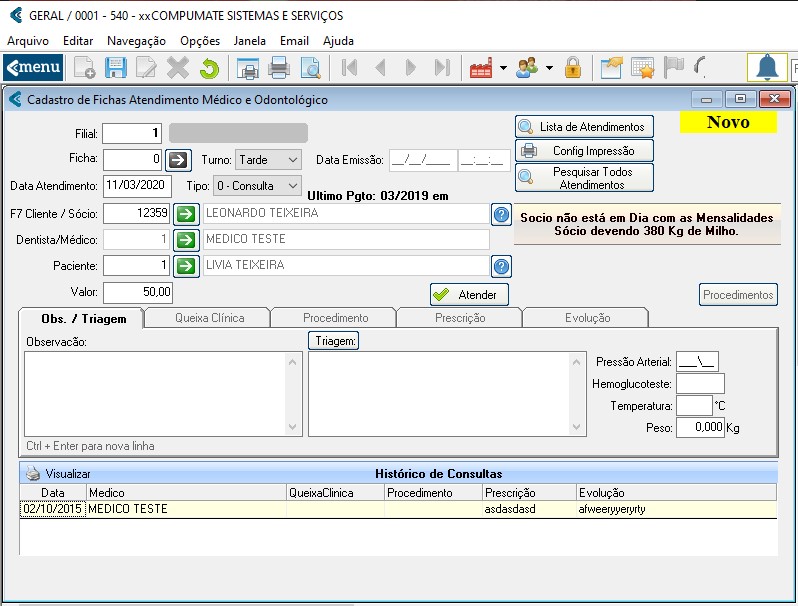Click the arrow button next to the Ficha field
Screen dimensions: 798x606
177,159
